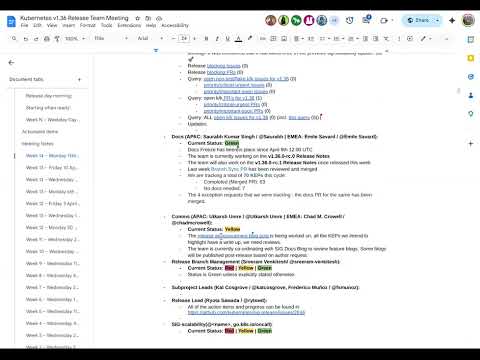Open Google Keep side panel
The width and height of the screenshot is (480, 360).
tap(471, 58)
